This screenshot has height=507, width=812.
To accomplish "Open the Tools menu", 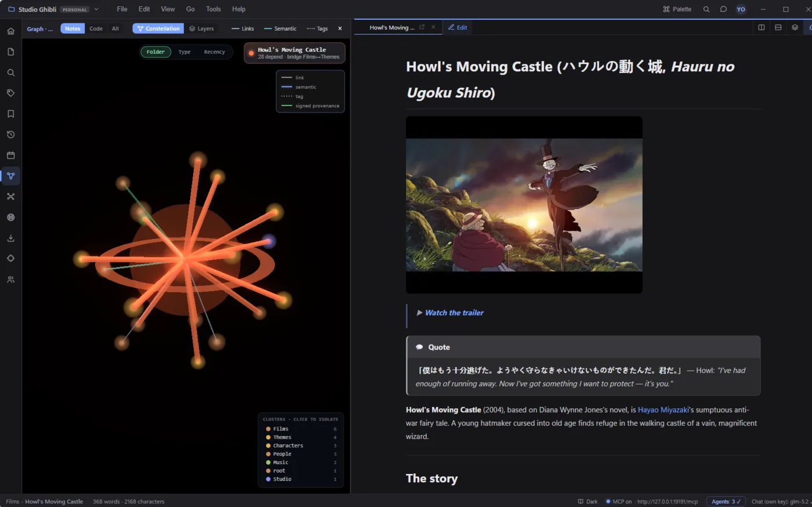I will [x=213, y=9].
